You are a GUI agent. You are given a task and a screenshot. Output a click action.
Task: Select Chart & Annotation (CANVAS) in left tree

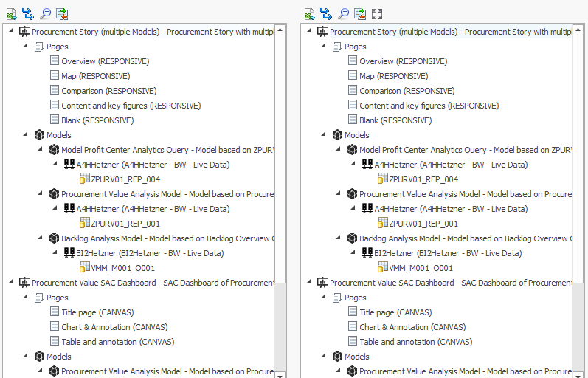(114, 327)
